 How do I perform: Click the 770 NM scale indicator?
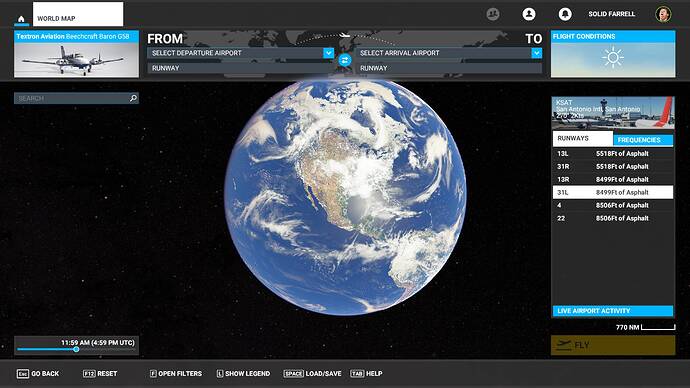point(645,327)
